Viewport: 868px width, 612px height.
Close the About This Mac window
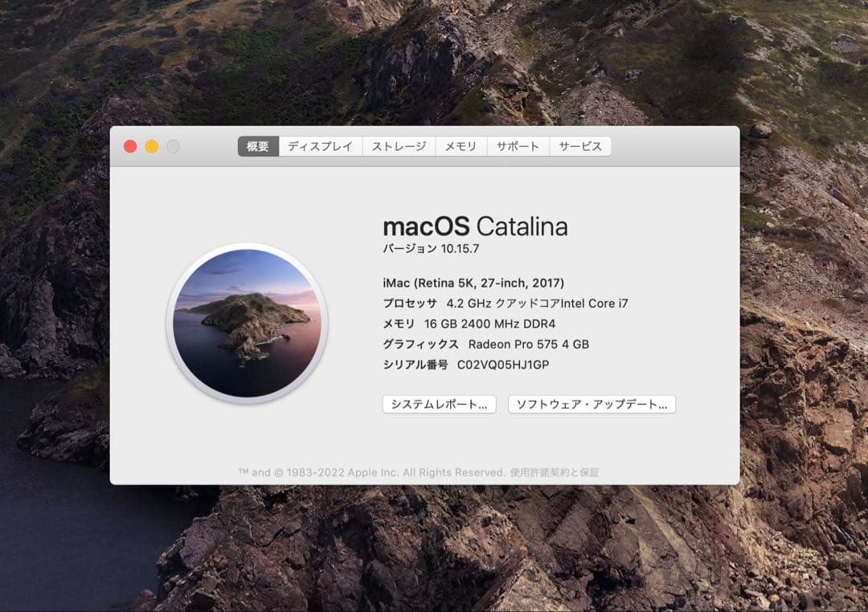tap(129, 146)
